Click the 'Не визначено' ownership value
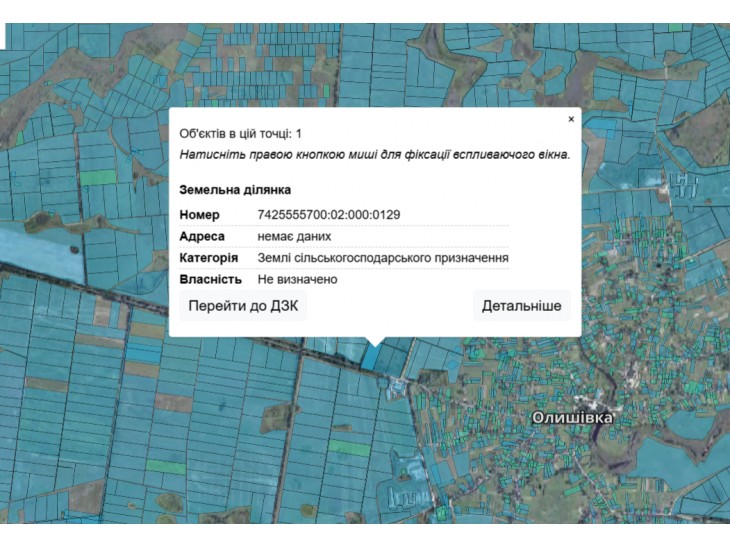Viewport: 730px width, 547px height. tap(297, 279)
